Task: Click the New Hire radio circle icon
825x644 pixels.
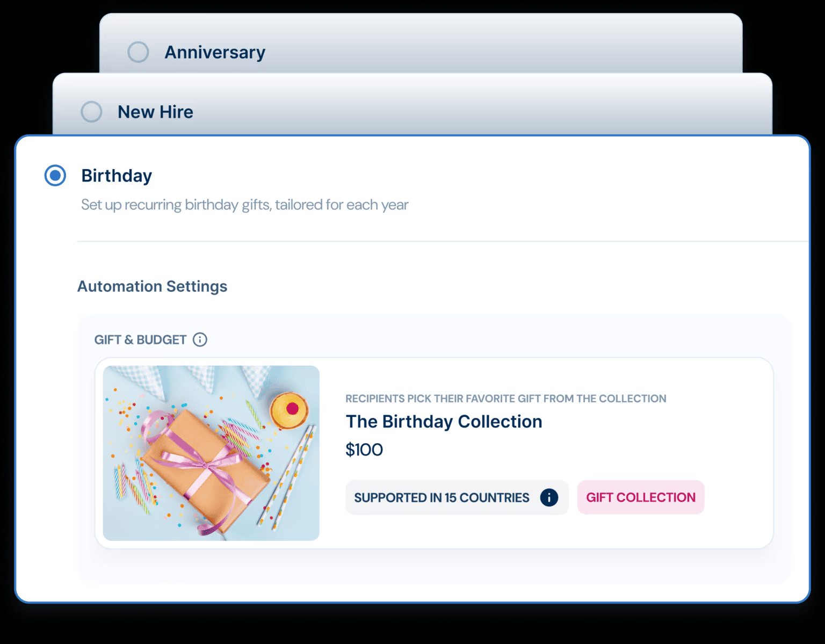Action: 91,112
